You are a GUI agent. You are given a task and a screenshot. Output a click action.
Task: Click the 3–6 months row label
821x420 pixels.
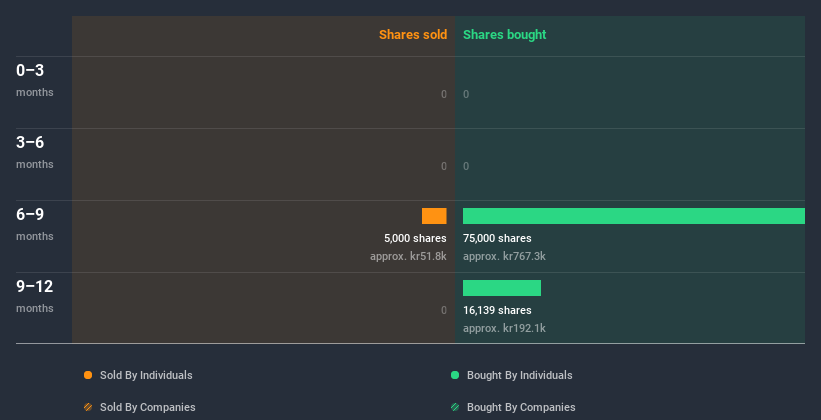click(35, 152)
